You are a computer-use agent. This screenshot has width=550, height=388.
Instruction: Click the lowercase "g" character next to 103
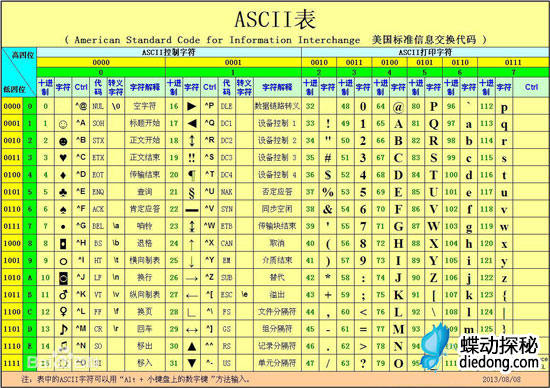coord(469,228)
